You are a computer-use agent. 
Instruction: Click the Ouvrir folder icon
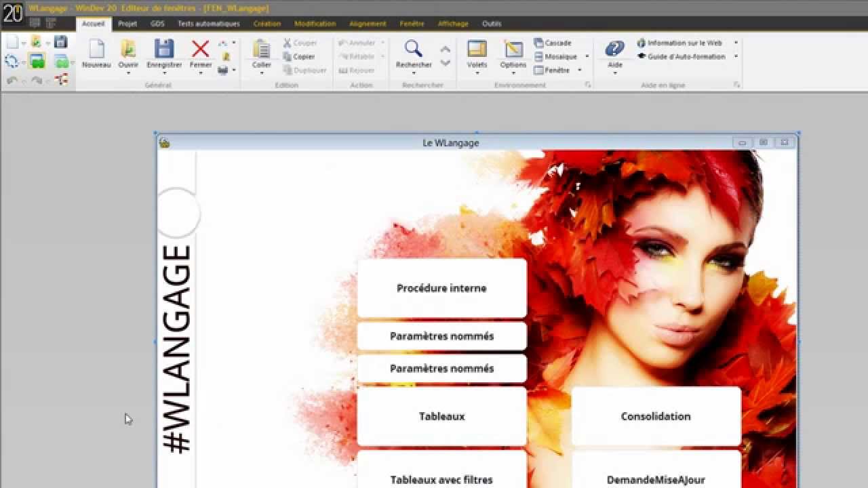[128, 49]
